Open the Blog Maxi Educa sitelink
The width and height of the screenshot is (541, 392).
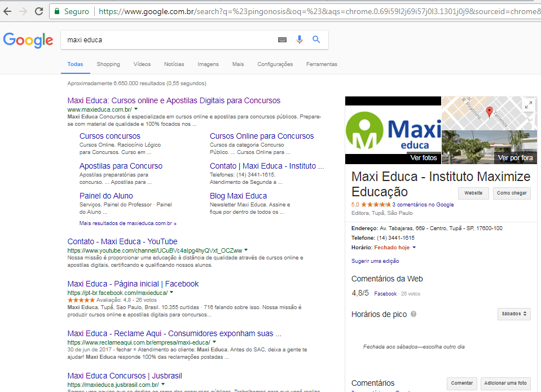(239, 196)
